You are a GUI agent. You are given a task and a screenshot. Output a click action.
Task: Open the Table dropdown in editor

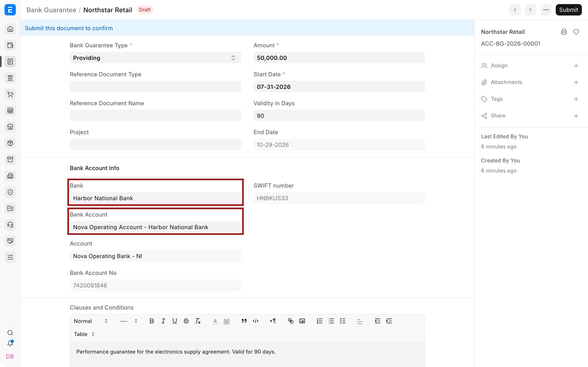[x=84, y=334]
